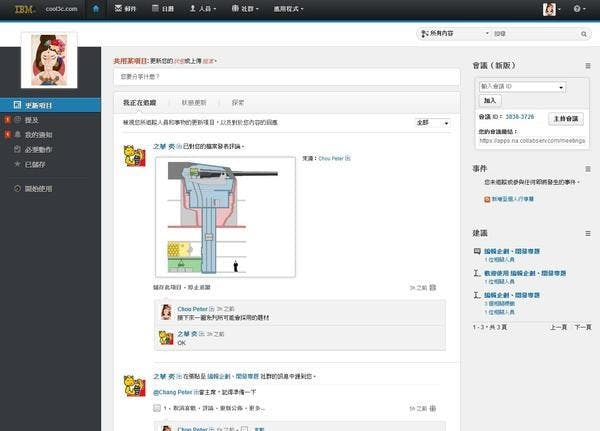This screenshot has height=431, width=600.
Task: Click the 加入 (Join) button
Action: pos(490,101)
